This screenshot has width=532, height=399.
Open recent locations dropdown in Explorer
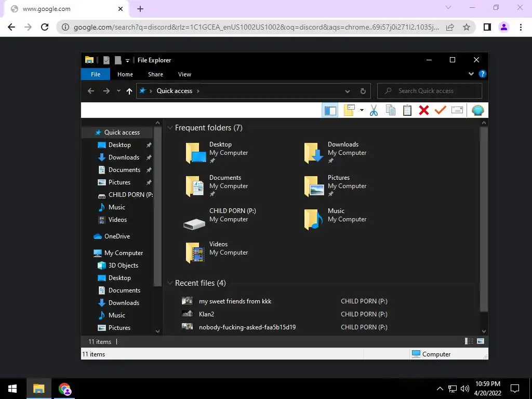tap(118, 91)
